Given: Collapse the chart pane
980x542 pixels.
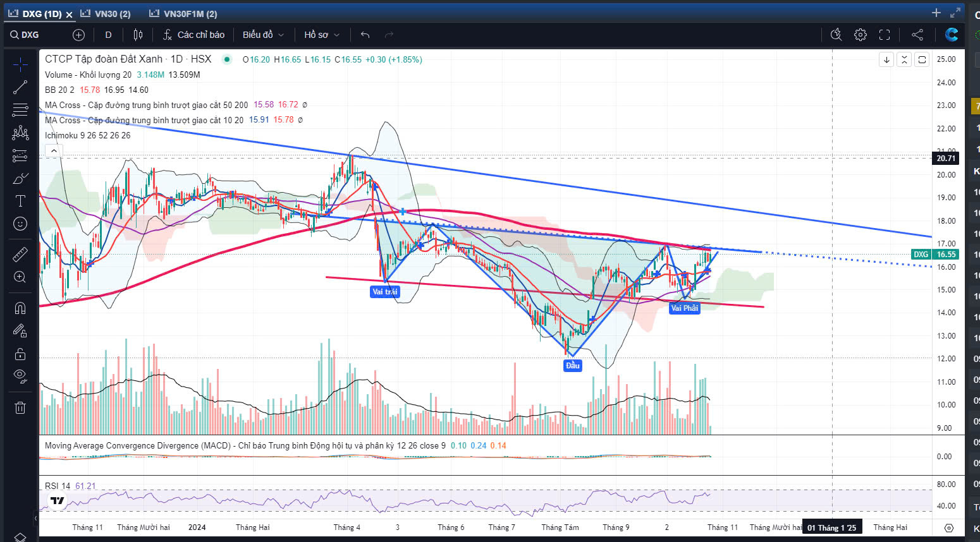Looking at the screenshot, I should pos(904,59).
